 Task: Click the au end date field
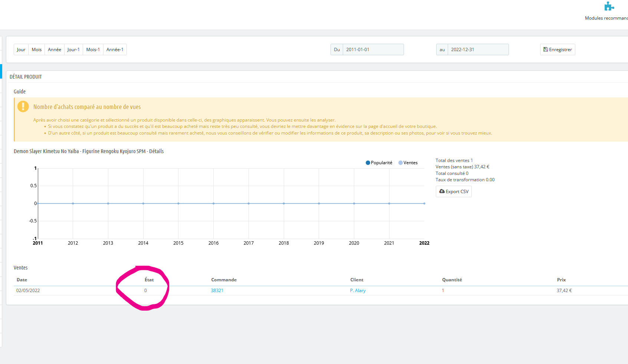tap(478, 50)
